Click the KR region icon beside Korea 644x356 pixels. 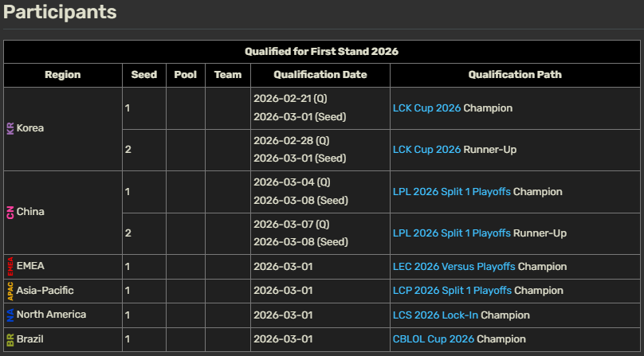click(10, 128)
